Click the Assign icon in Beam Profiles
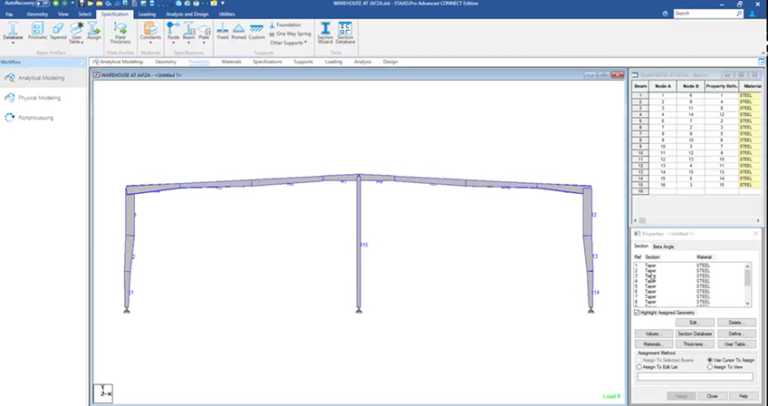Viewport: 768px width, 406px height. (x=95, y=32)
